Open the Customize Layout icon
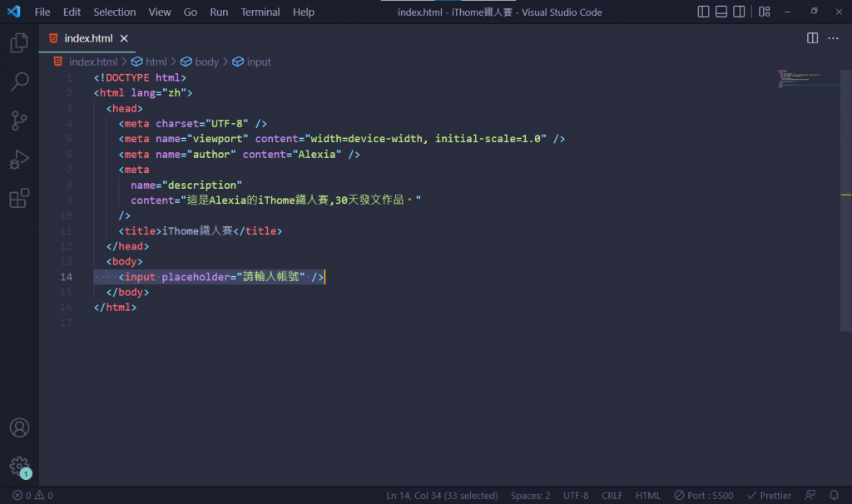The image size is (852, 504). [x=764, y=12]
